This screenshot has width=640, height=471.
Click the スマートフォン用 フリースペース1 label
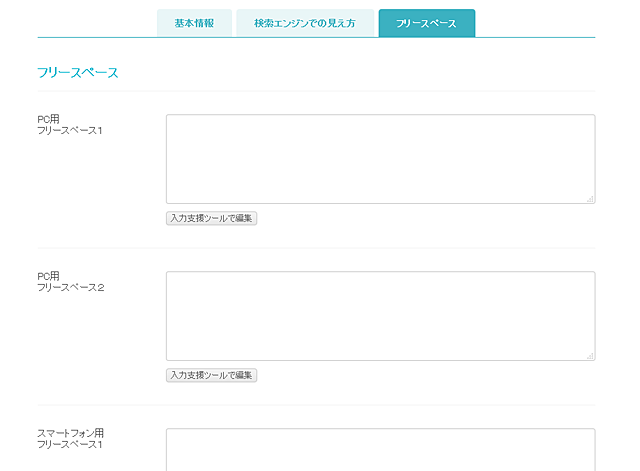[71, 439]
